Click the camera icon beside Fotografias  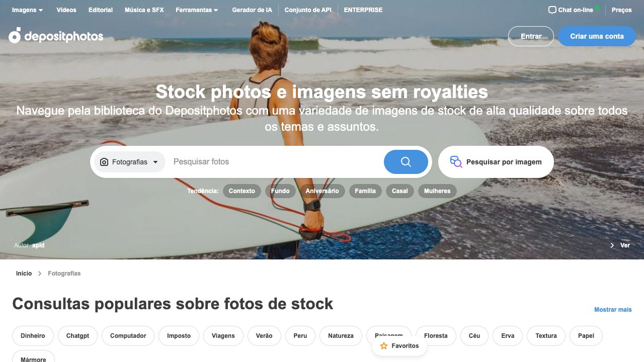pos(104,162)
